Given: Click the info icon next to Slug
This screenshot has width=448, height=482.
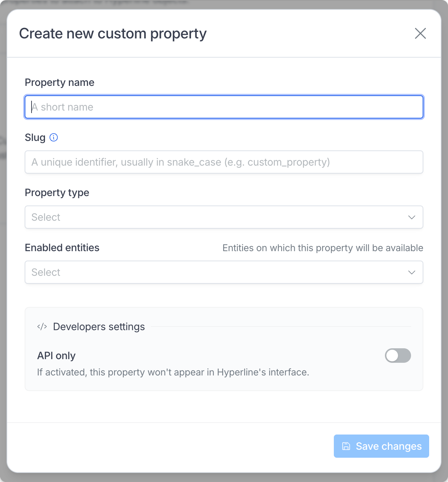Looking at the screenshot, I should 54,137.
